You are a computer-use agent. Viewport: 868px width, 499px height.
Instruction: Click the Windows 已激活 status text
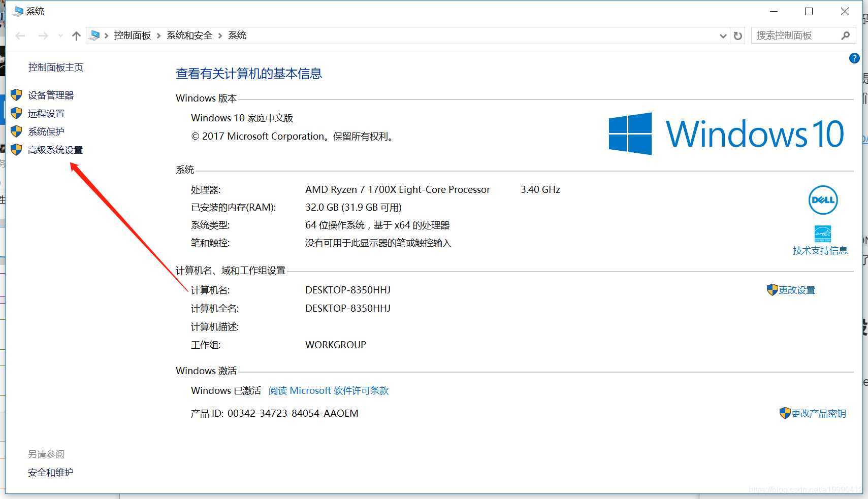tap(226, 391)
